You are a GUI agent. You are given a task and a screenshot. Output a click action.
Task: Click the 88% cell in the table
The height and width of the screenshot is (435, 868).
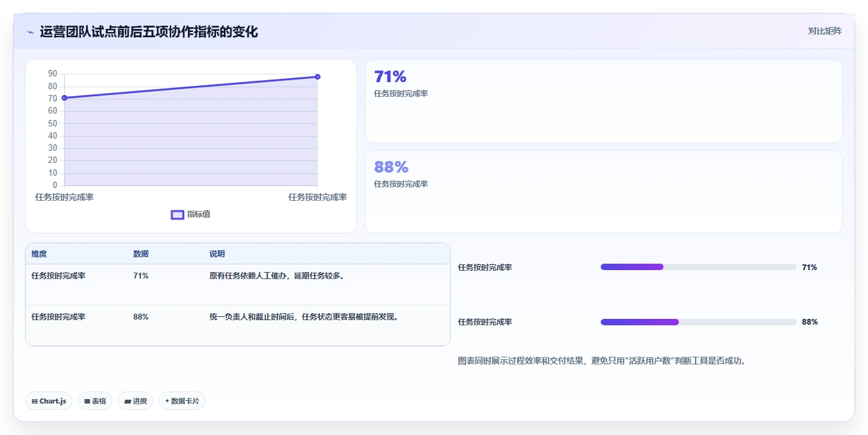click(x=141, y=317)
